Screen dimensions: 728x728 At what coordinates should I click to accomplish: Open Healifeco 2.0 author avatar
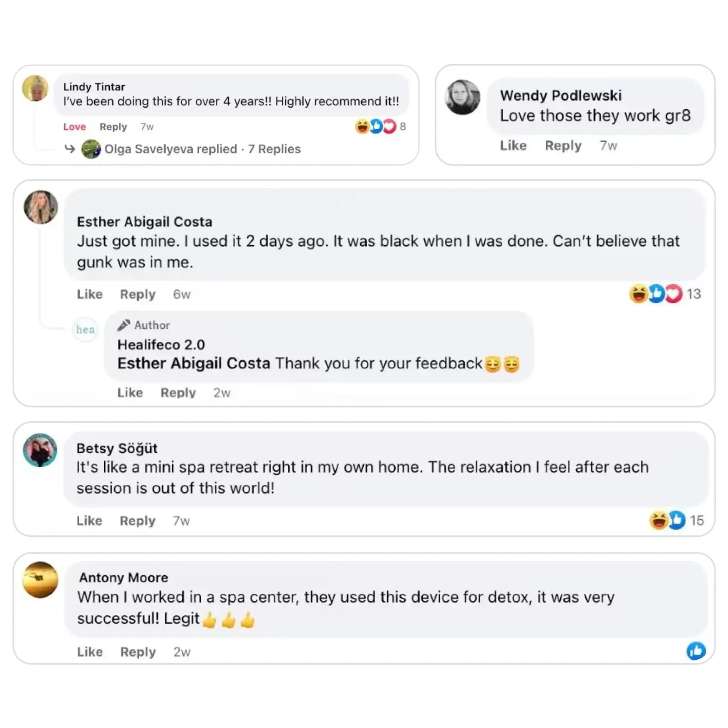coord(86,330)
